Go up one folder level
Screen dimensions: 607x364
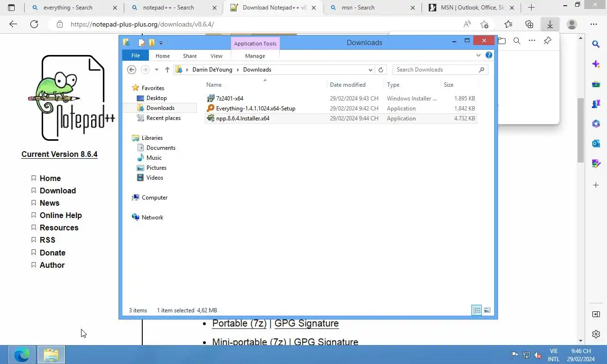coord(167,70)
